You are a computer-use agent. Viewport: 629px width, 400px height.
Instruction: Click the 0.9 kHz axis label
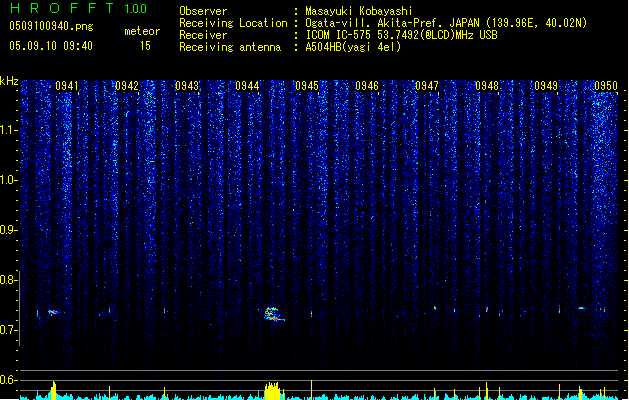(x=9, y=230)
